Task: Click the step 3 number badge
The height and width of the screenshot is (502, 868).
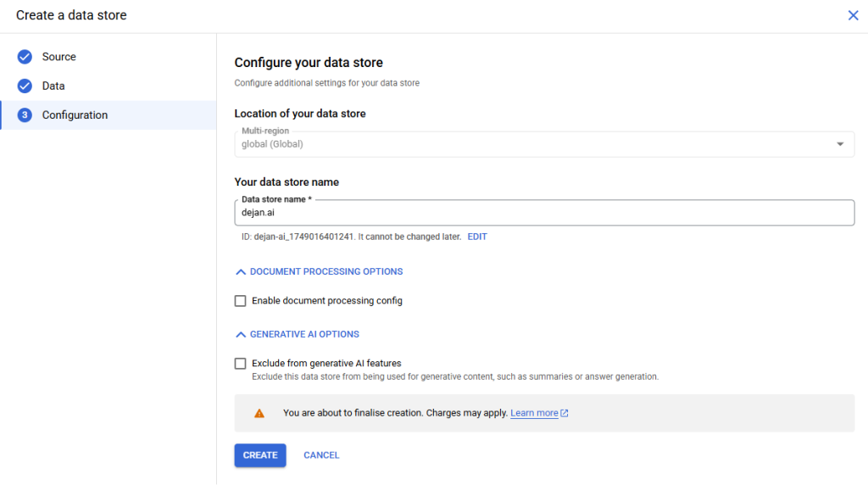Action: [25, 115]
